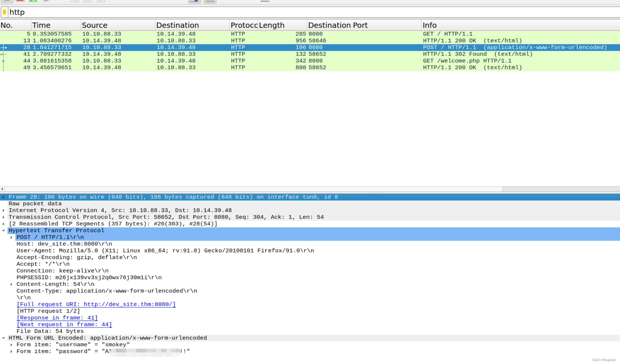Expand the password form item
This screenshot has height=364, width=620.
point(11,351)
